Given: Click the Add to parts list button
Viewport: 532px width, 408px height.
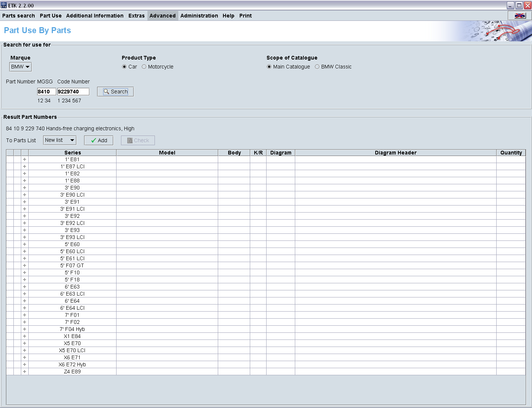Looking at the screenshot, I should [x=99, y=140].
